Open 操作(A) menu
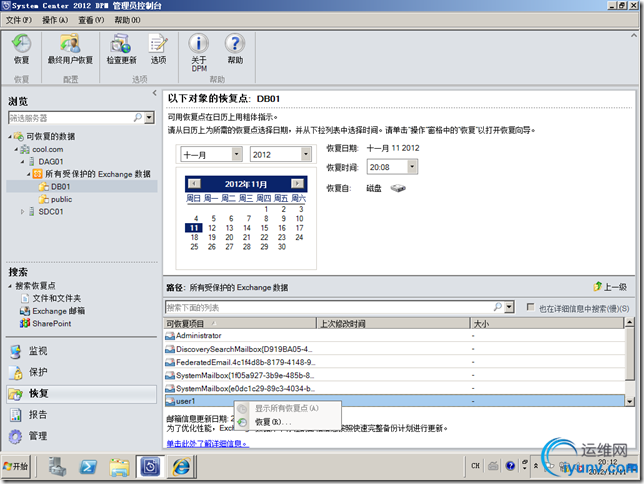The height and width of the screenshot is (484, 644). pos(55,20)
